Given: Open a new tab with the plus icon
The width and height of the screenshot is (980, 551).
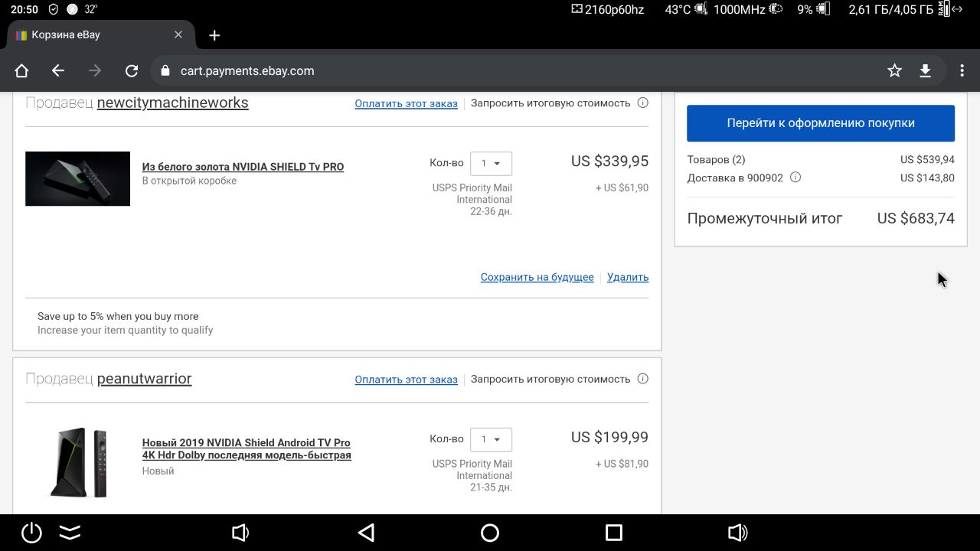Looking at the screenshot, I should 214,35.
